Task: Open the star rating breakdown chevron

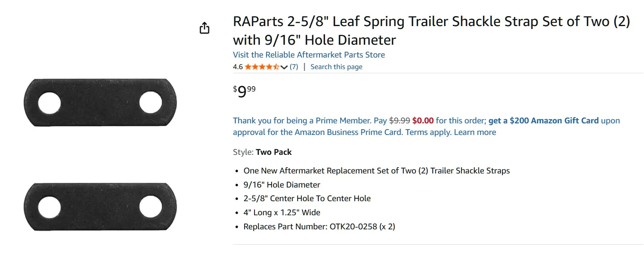Action: point(284,66)
